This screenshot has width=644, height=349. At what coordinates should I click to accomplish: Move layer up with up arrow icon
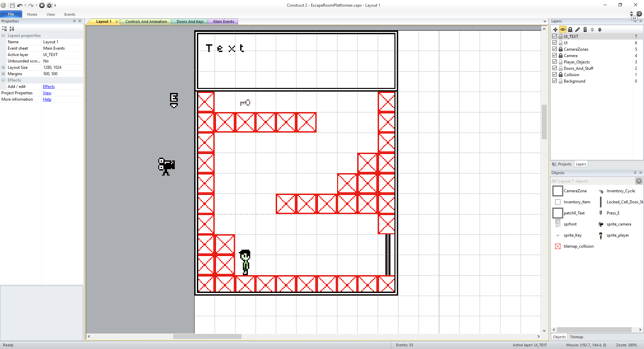coord(592,30)
